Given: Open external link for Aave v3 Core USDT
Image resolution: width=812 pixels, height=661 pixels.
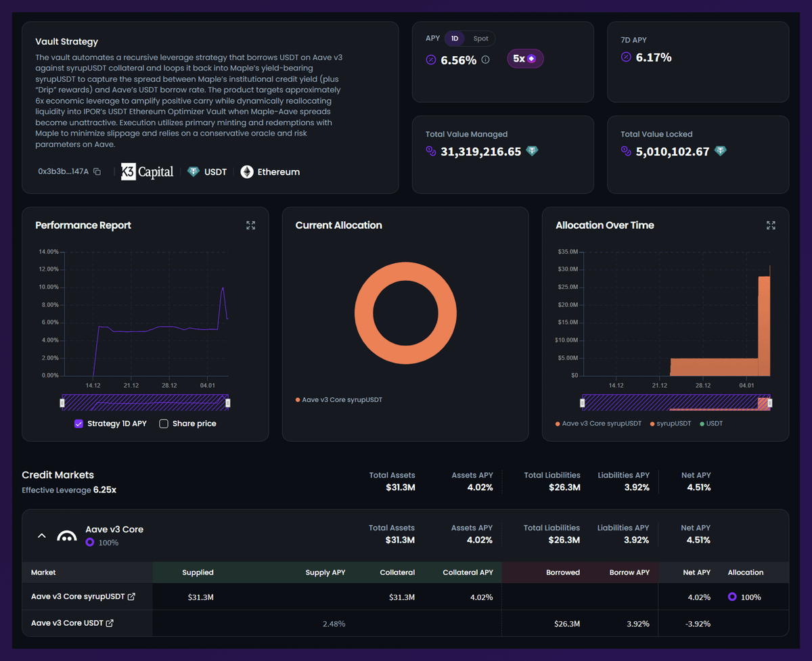Looking at the screenshot, I should click(110, 623).
